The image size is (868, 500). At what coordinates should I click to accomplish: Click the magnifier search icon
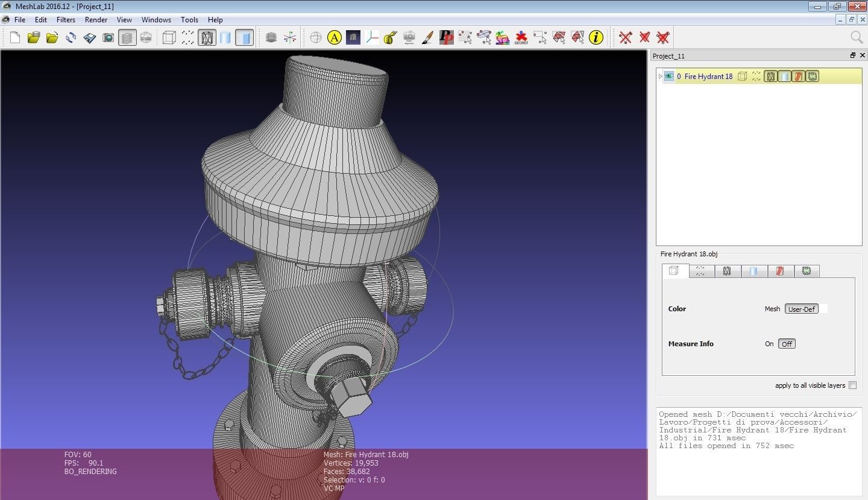[856, 37]
